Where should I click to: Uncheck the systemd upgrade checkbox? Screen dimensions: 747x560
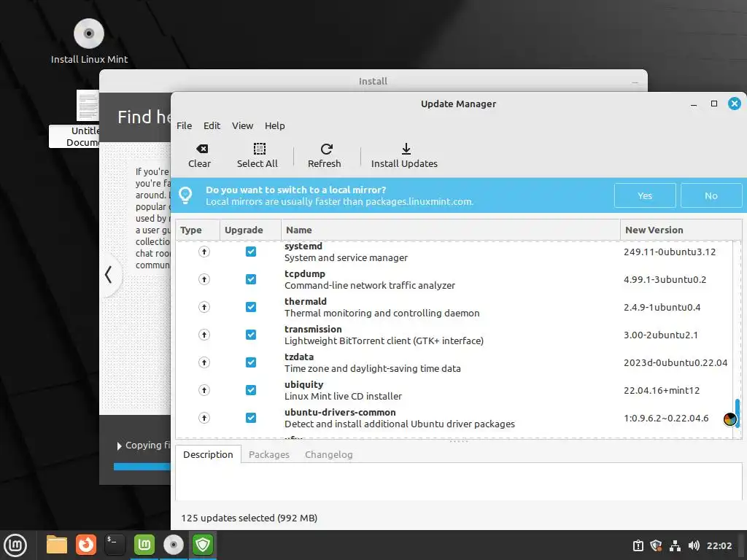coord(251,252)
